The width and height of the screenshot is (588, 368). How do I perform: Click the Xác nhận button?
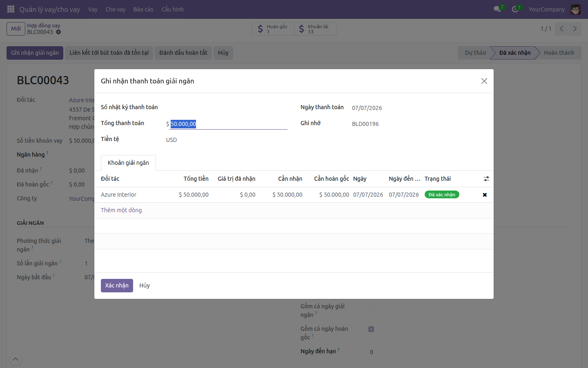pos(117,285)
